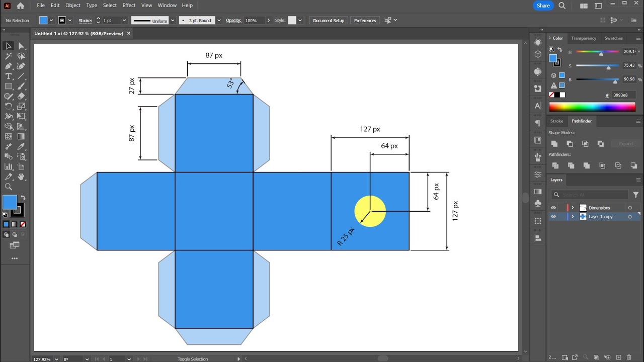Image resolution: width=644 pixels, height=362 pixels.
Task: Click the Share button
Action: pyautogui.click(x=543, y=6)
